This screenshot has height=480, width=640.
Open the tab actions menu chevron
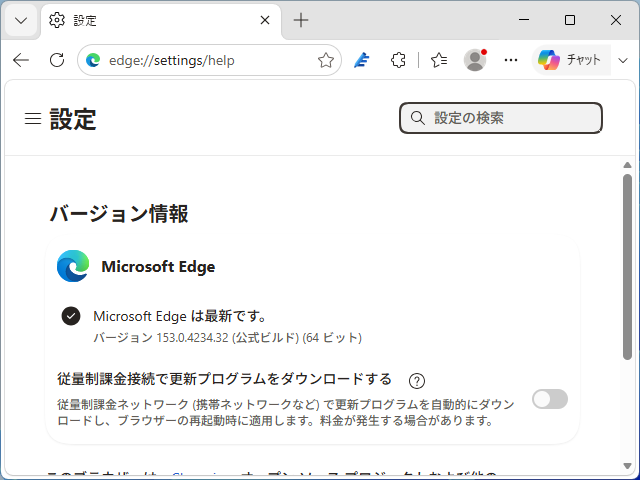(x=21, y=20)
